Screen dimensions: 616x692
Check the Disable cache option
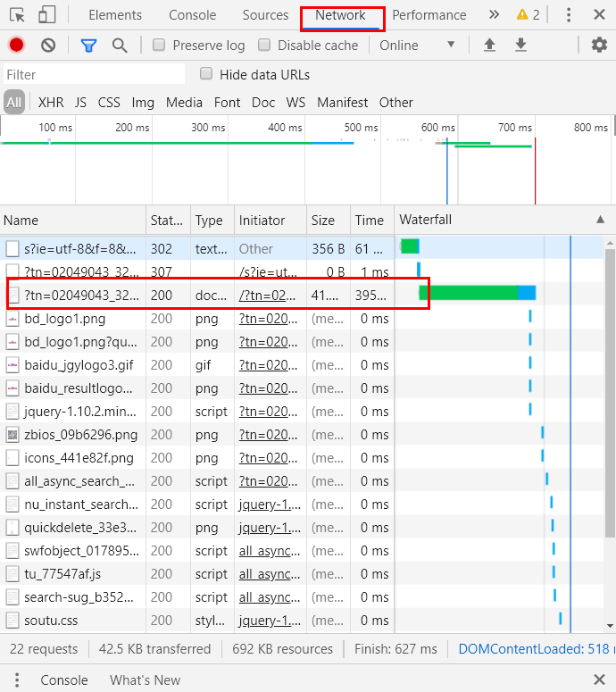click(264, 46)
